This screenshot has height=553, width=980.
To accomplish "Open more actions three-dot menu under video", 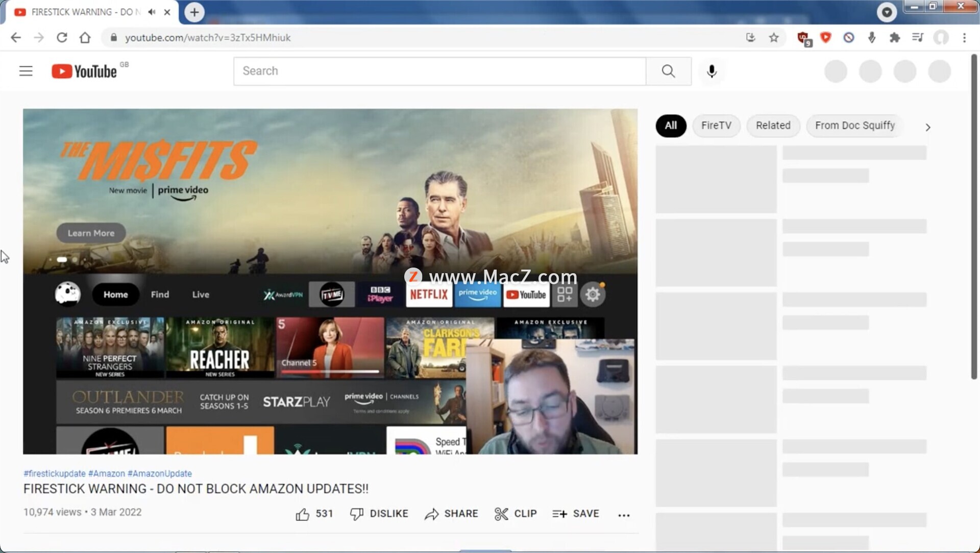I will coord(624,515).
